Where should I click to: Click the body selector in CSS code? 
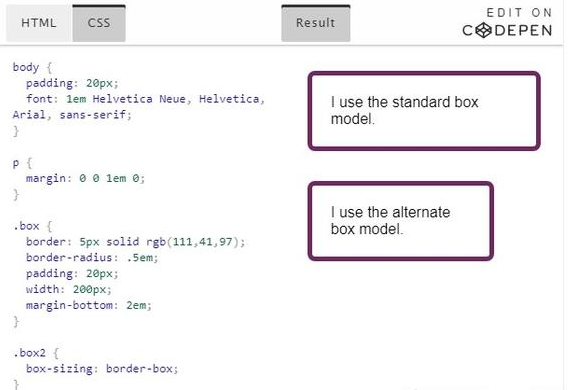click(x=26, y=67)
